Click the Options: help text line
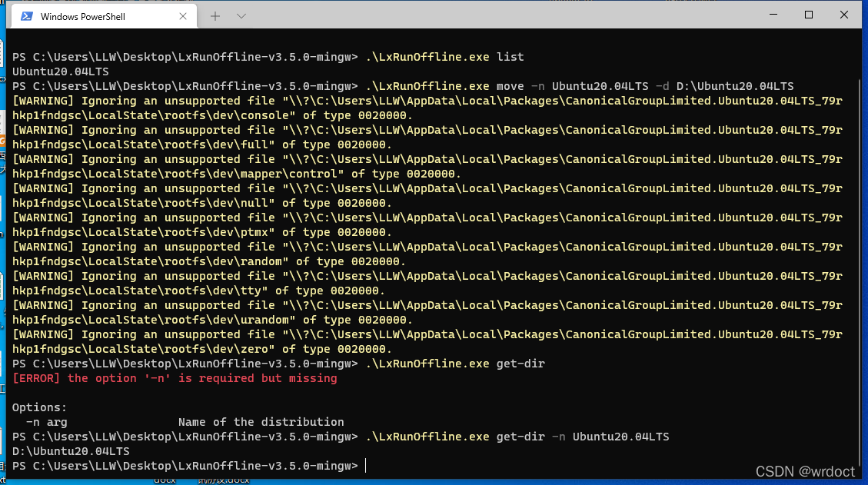868x485 pixels. click(37, 407)
